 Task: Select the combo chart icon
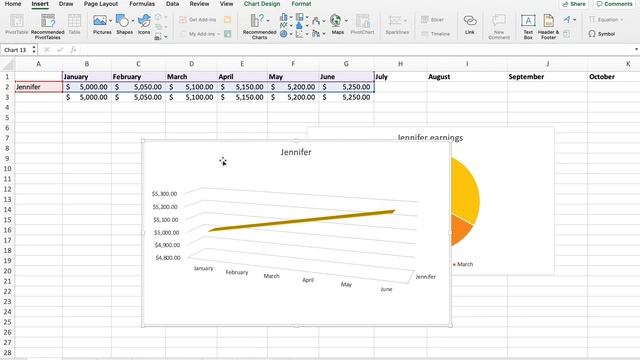[x=316, y=33]
